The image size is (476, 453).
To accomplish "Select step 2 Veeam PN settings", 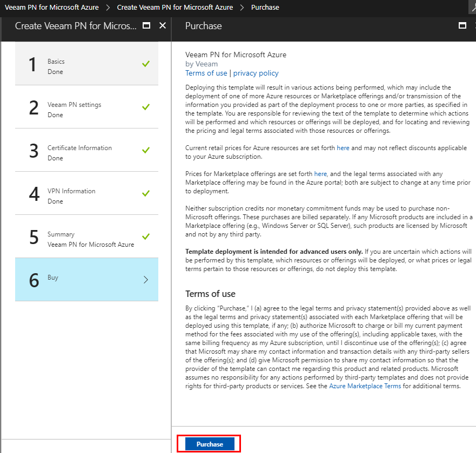I will click(86, 107).
